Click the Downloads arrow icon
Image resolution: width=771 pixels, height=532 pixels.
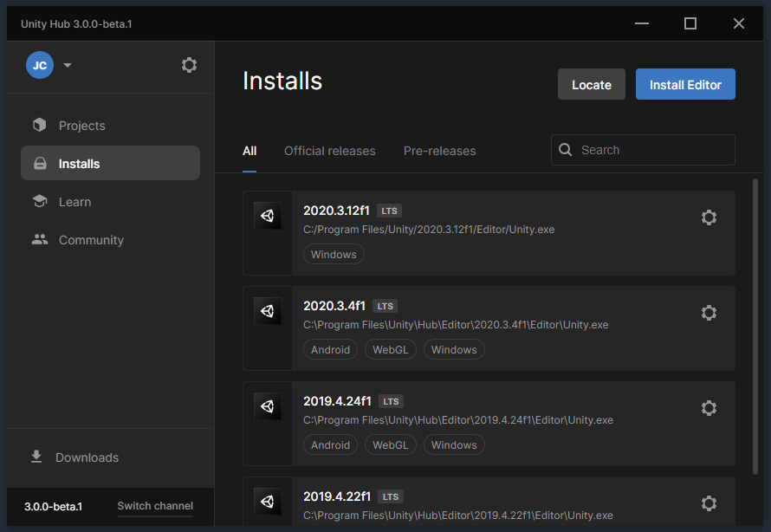[36, 457]
